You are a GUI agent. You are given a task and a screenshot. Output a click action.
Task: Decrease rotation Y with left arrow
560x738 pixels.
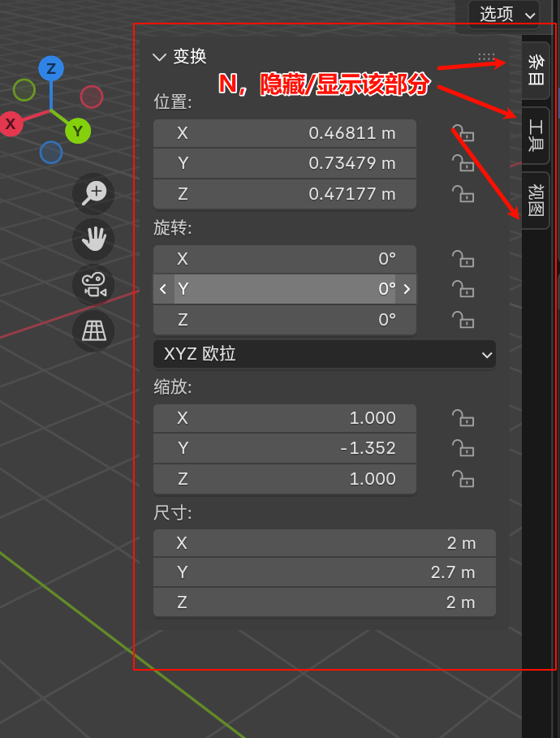pyautogui.click(x=163, y=289)
